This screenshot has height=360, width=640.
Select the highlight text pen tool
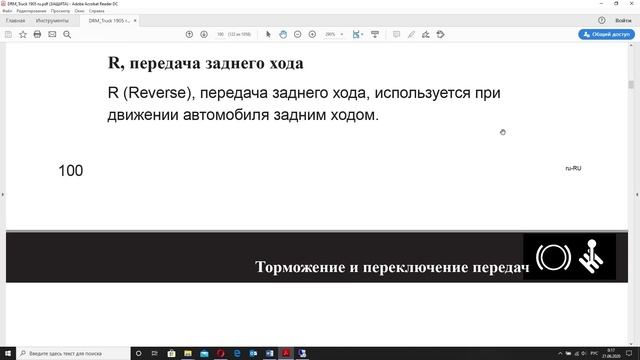(x=411, y=34)
